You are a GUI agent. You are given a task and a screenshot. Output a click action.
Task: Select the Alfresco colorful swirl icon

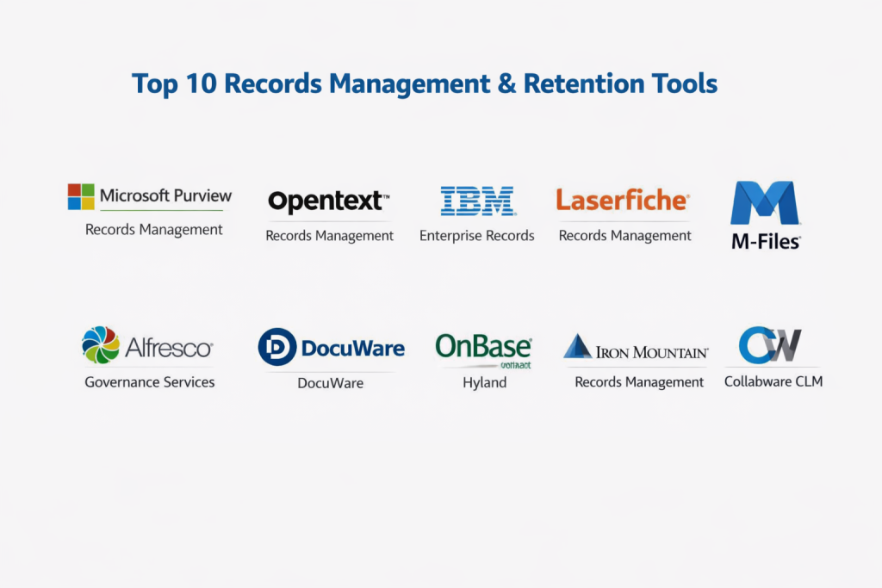pos(101,345)
